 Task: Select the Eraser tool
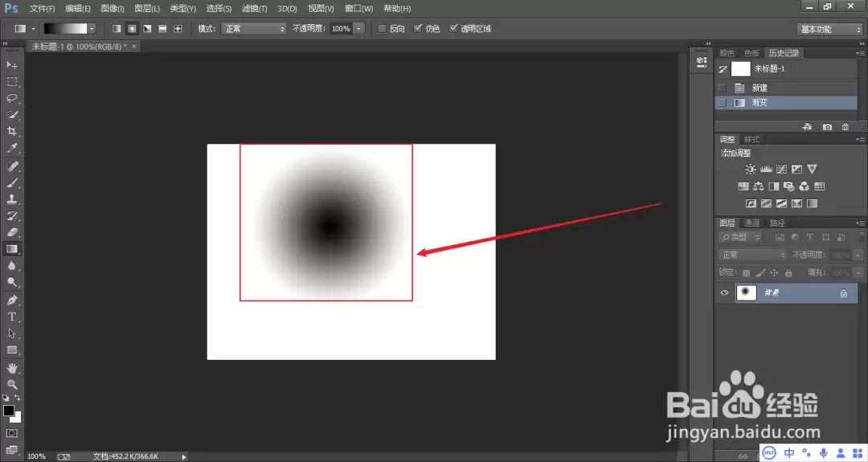(12, 233)
